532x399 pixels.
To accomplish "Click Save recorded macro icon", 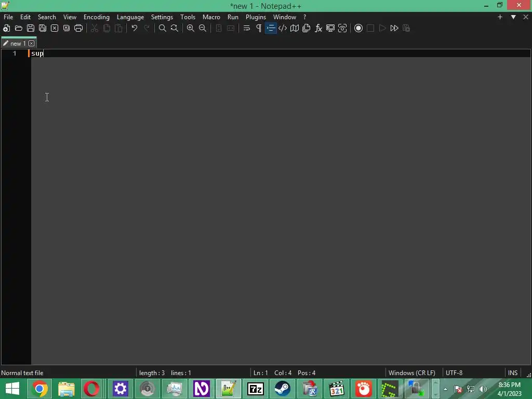I will (406, 28).
